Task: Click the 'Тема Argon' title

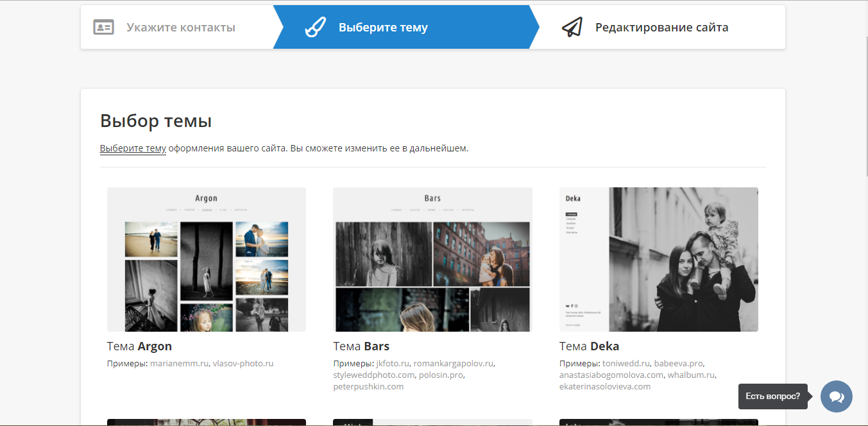Action: 139,346
